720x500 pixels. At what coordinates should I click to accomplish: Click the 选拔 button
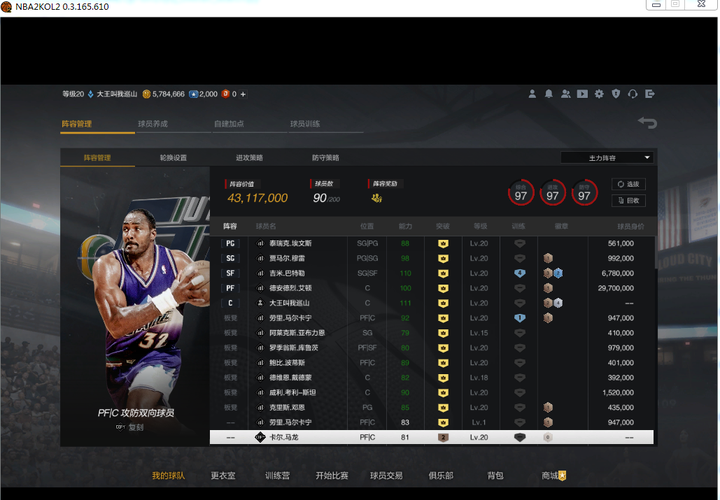click(629, 184)
